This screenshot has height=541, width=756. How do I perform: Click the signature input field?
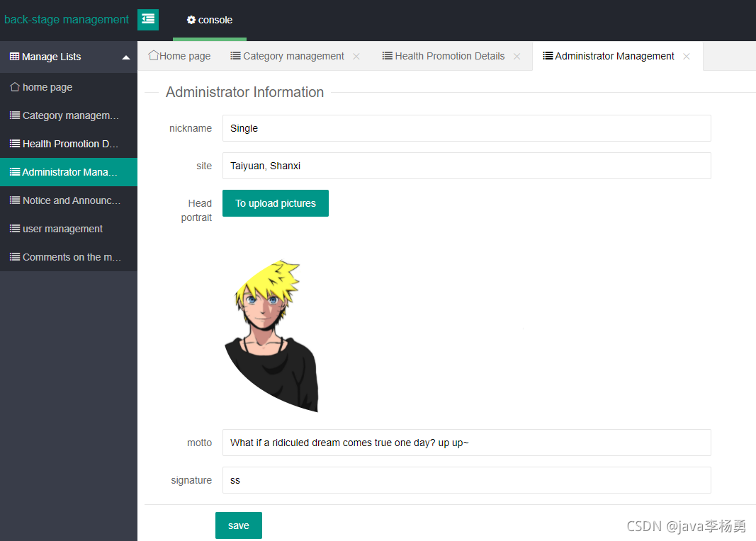pyautogui.click(x=467, y=480)
